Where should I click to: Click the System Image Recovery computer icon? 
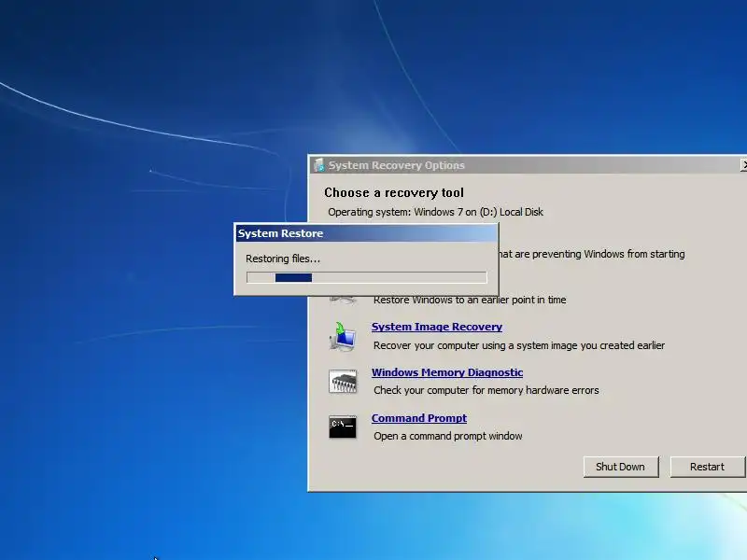(x=343, y=337)
